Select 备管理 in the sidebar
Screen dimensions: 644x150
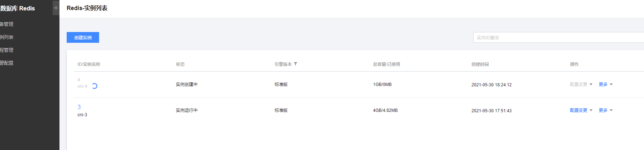(7, 24)
